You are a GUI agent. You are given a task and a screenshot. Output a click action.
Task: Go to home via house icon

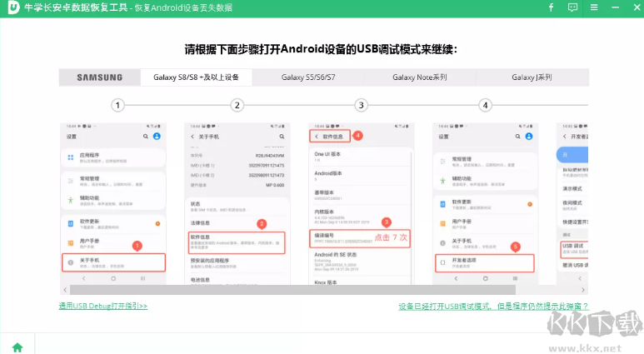click(x=17, y=347)
